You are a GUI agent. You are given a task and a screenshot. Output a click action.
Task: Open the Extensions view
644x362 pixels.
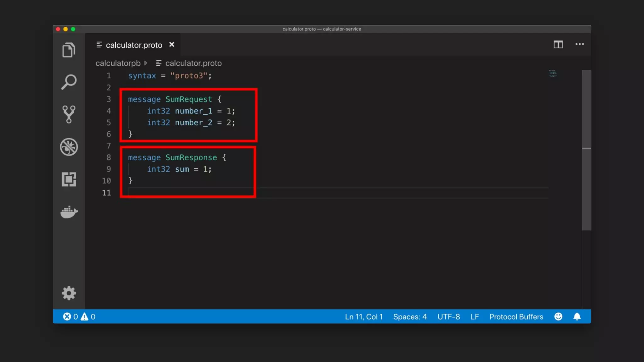69,179
